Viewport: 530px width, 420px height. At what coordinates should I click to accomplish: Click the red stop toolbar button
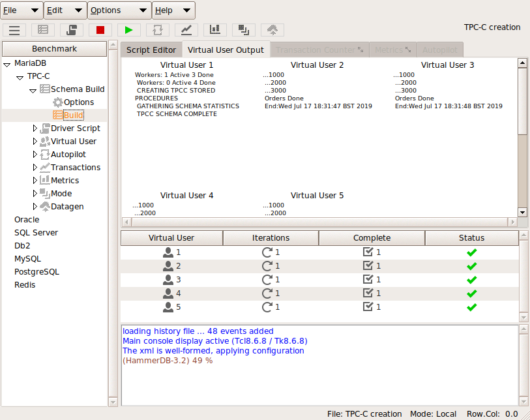(100, 30)
